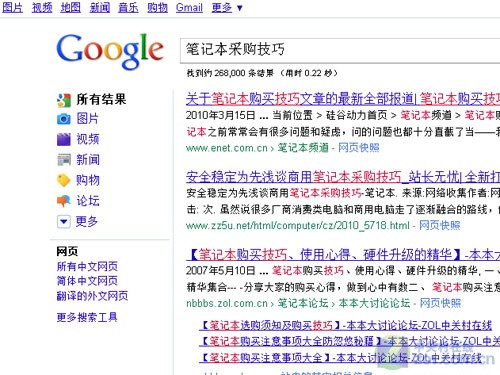Viewport: 500px width, 375px height.
Task: Open the top bar 更多 dropdown arrow
Action: coord(240,8)
